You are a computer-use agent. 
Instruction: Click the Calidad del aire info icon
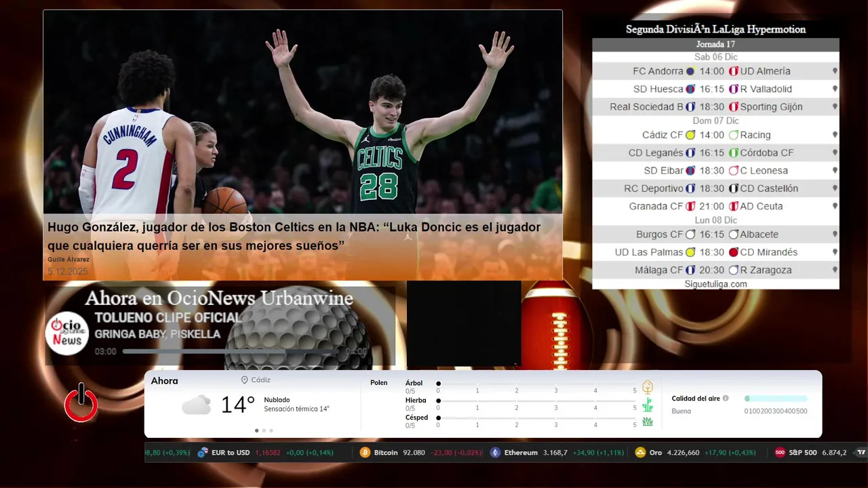tap(726, 399)
